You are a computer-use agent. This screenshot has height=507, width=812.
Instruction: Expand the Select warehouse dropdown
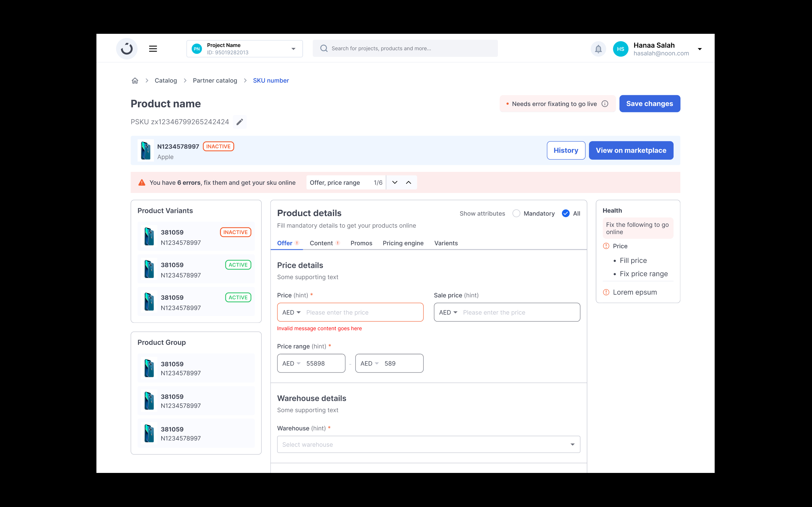428,444
